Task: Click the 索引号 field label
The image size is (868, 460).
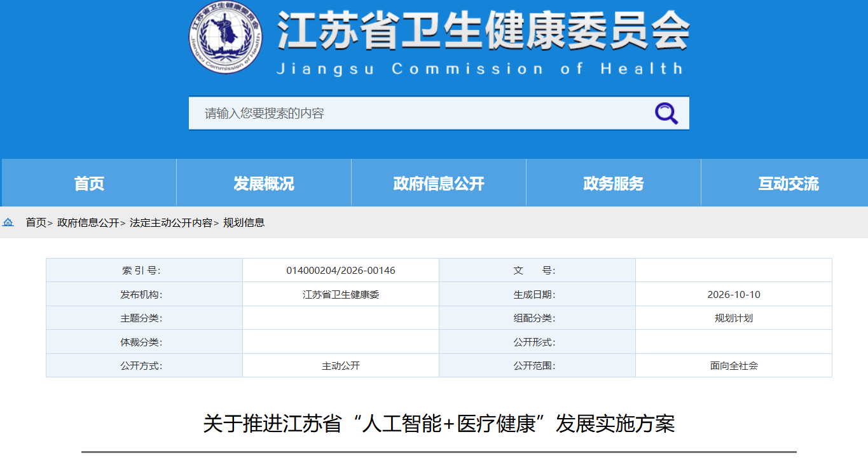Action: pos(141,271)
